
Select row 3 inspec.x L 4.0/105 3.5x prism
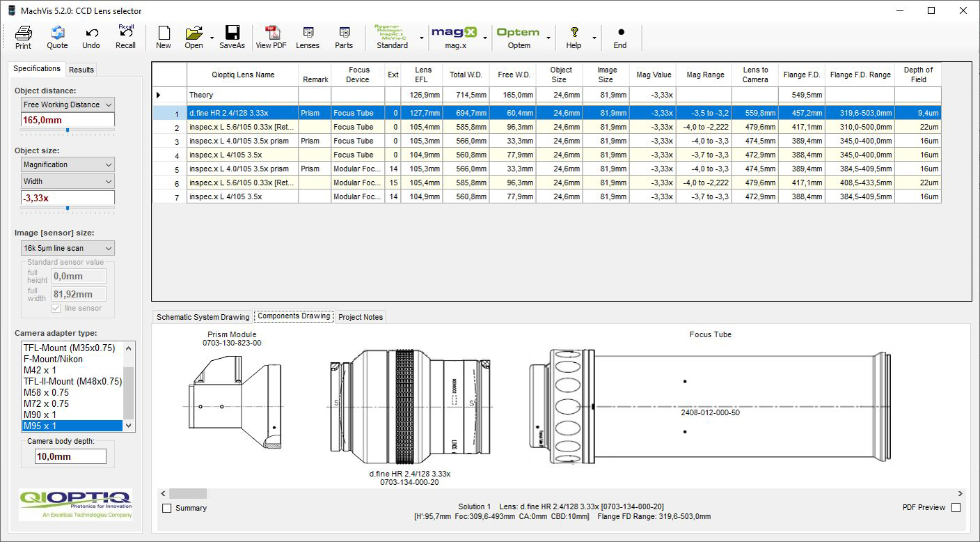click(546, 141)
